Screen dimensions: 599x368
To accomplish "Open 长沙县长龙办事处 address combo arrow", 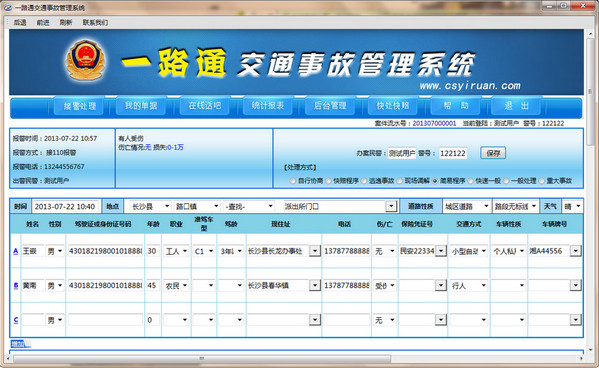I will coord(315,251).
